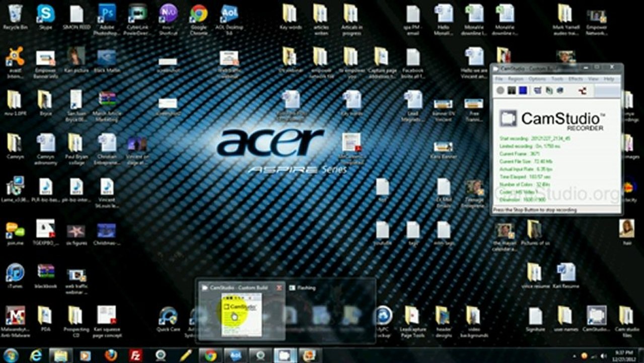Select the blackbook archive icon
This screenshot has width=644, height=363.
46,276
